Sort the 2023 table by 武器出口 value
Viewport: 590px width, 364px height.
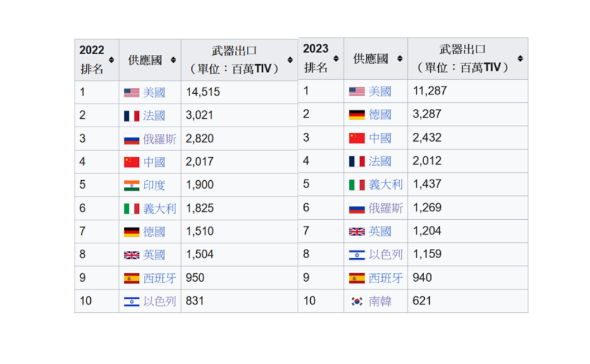[x=520, y=58]
